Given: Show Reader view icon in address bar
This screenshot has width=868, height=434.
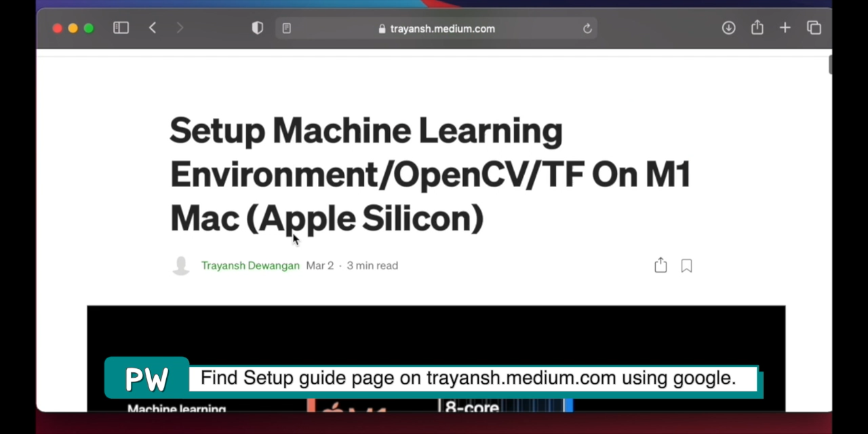Looking at the screenshot, I should point(287,28).
